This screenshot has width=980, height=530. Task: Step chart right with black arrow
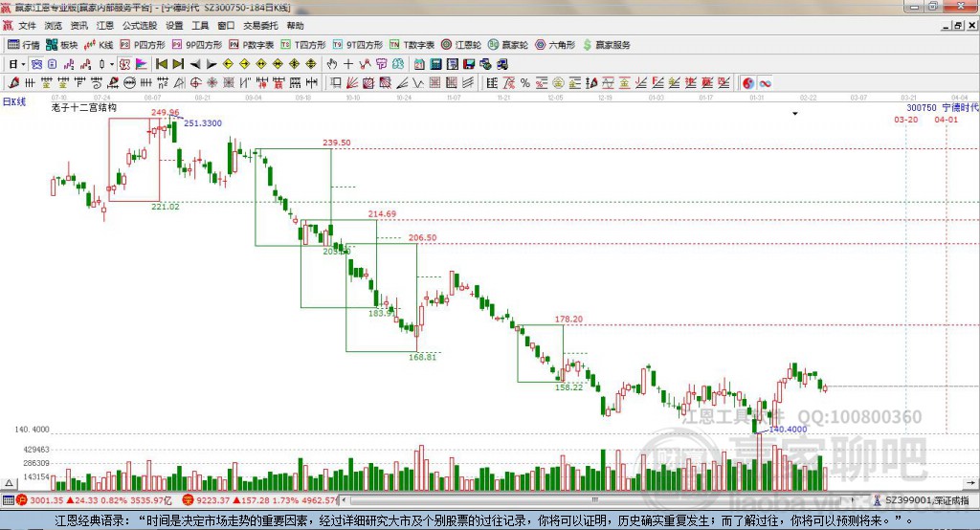click(212, 64)
